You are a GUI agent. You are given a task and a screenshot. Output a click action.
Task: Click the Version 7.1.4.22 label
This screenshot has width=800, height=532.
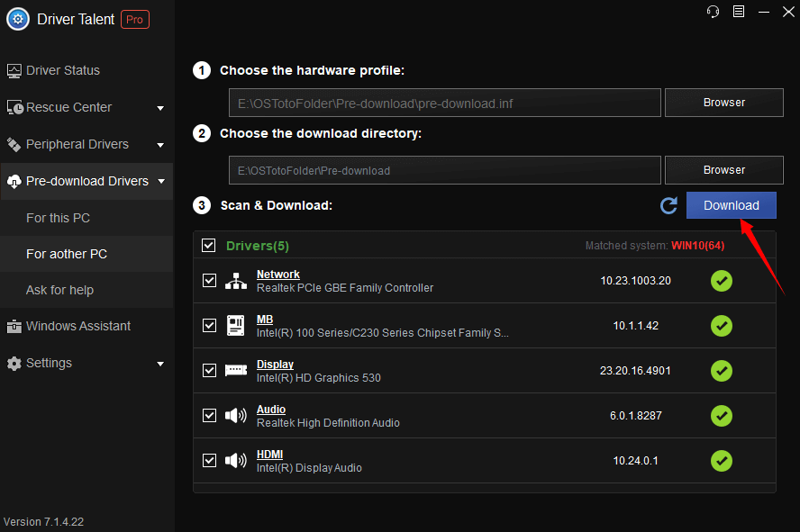point(44,522)
